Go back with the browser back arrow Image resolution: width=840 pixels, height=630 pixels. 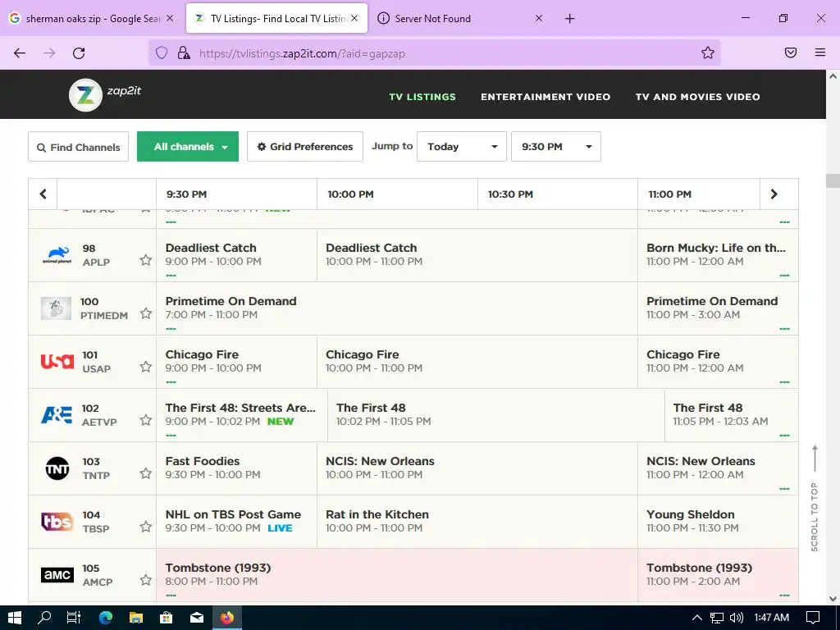click(20, 53)
